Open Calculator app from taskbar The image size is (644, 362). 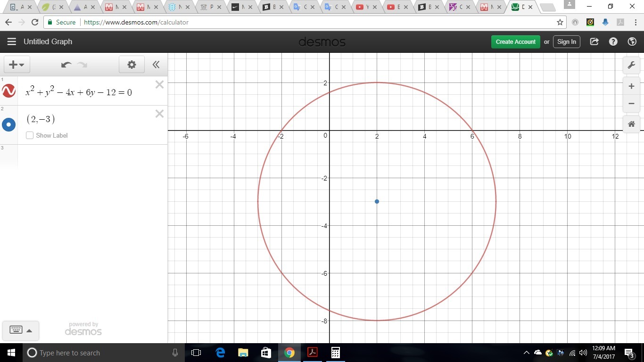[x=336, y=353]
